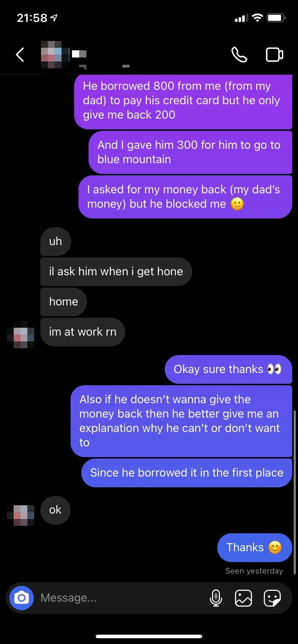Viewport: 298px width, 644px height.
Task: Tap the back arrow to leave chat
Action: pyautogui.click(x=20, y=55)
